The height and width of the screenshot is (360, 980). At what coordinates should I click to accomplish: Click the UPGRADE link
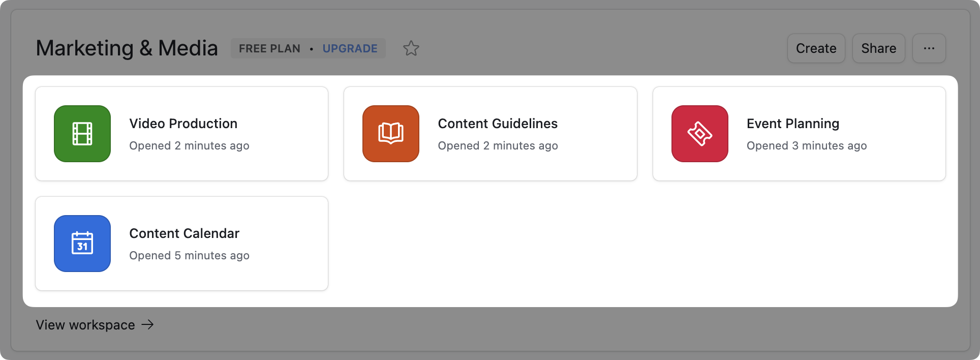tap(350, 49)
